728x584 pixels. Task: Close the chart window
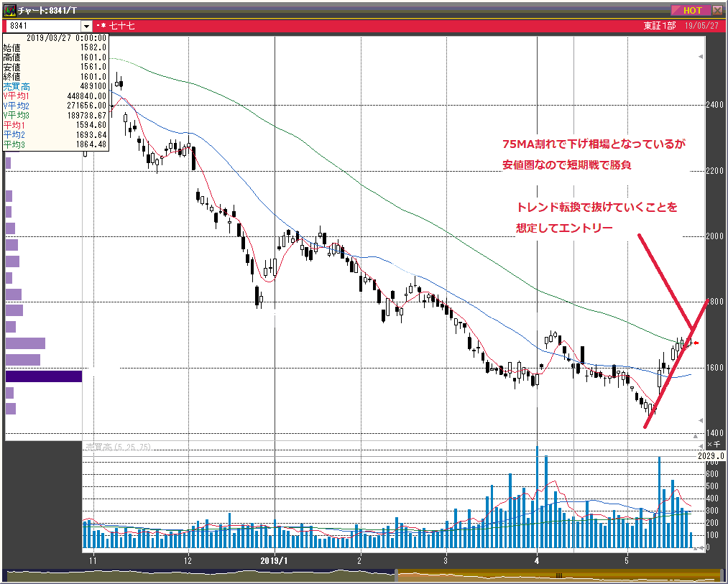click(717, 10)
